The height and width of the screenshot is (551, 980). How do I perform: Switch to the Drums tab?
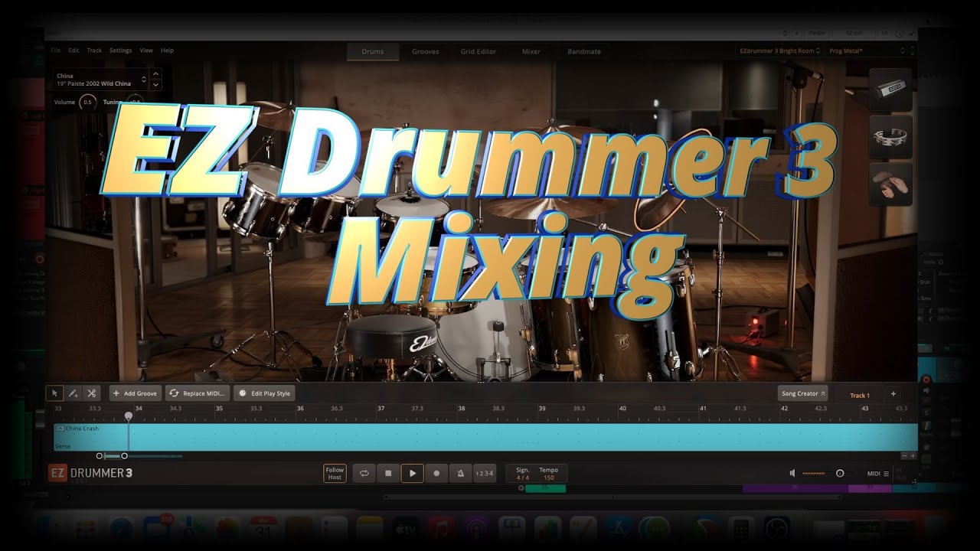tap(372, 51)
